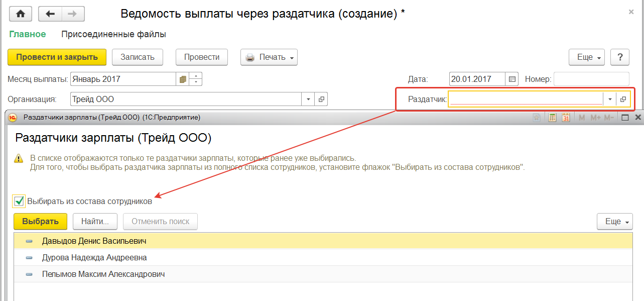Open the calendar icon in dialog title bar
Image resolution: width=644 pixels, height=301 pixels.
click(566, 118)
